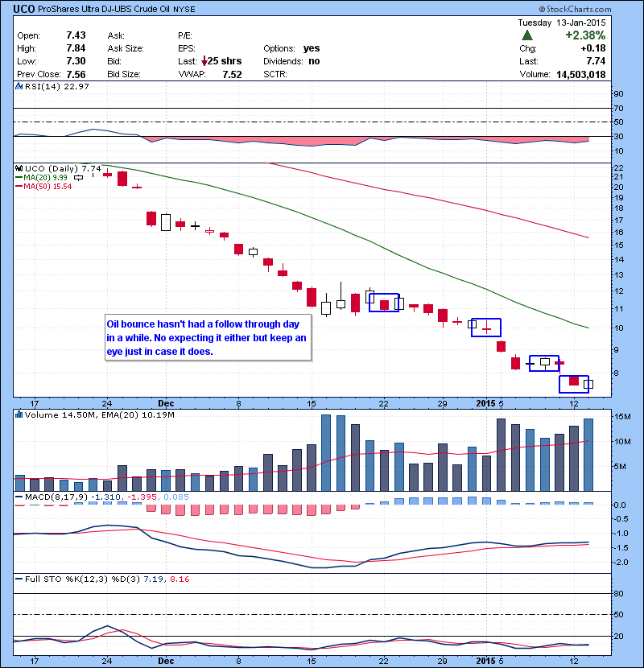Click the red down arrow before 25 shrs
The width and height of the screenshot is (644, 668).
coord(204,61)
